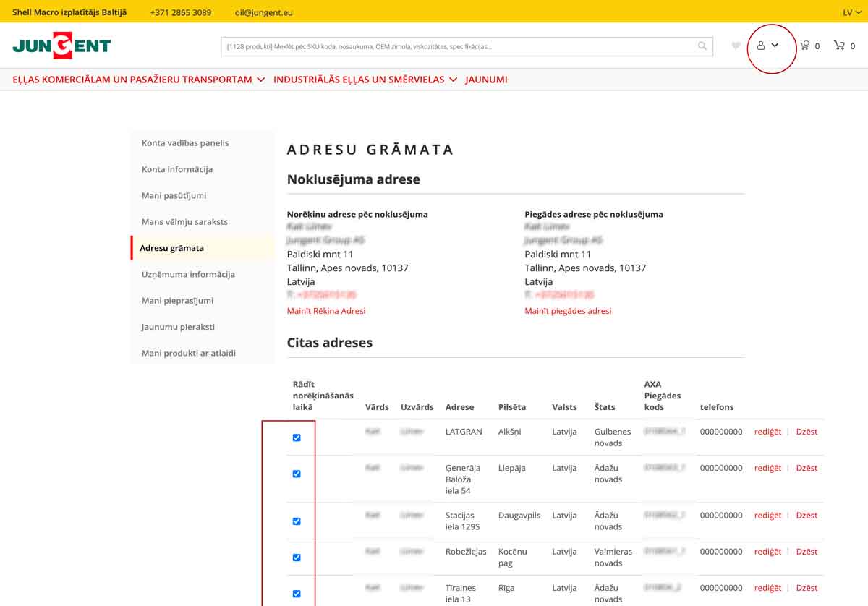Click Mainīt Rēķina Adresi link

326,311
